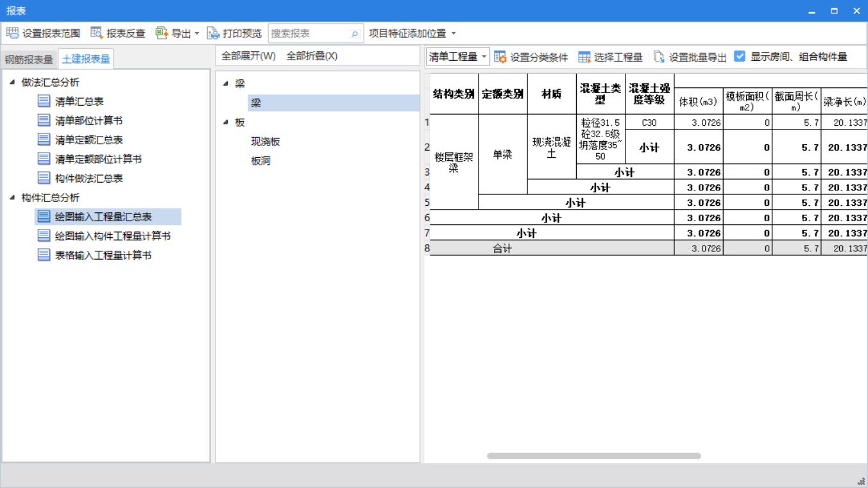Click the 打印预览 label
The image size is (868, 488).
click(242, 33)
